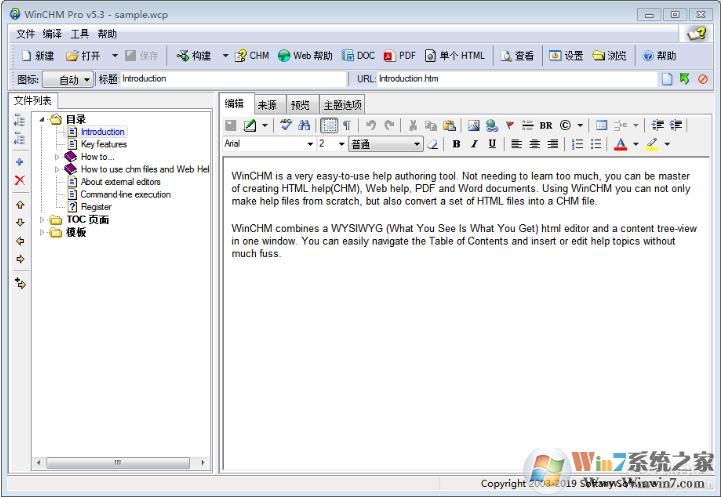Click the 帮助 button in the toolbar

click(x=659, y=56)
